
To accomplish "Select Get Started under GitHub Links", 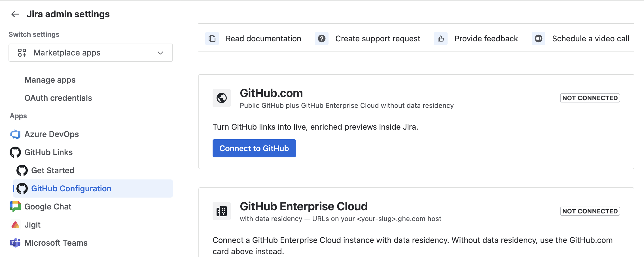I will click(53, 170).
